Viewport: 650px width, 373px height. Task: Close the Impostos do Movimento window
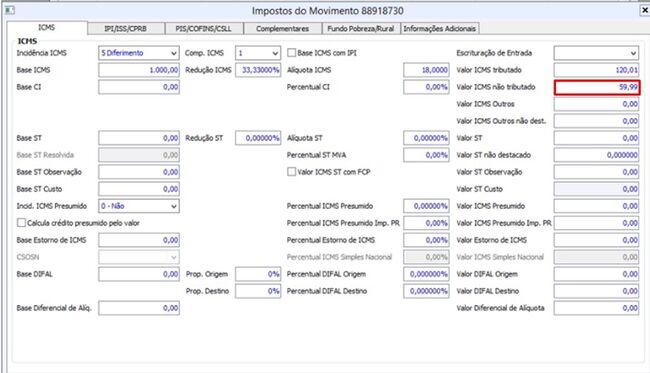tap(645, 10)
